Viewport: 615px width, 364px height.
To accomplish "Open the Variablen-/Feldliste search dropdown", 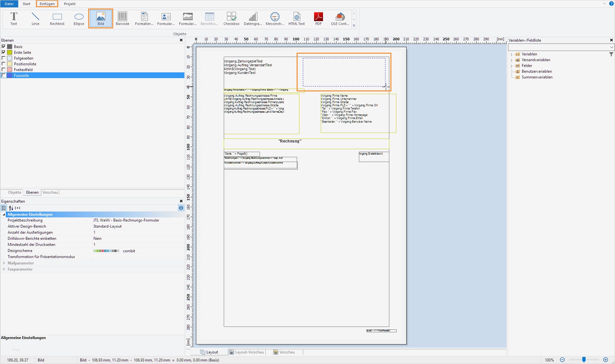I will (x=611, y=47).
